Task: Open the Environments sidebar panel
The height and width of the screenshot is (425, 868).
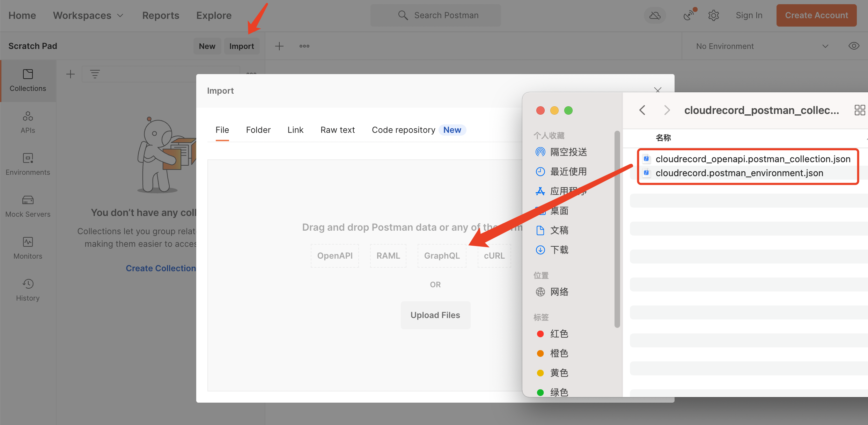Action: [x=28, y=165]
